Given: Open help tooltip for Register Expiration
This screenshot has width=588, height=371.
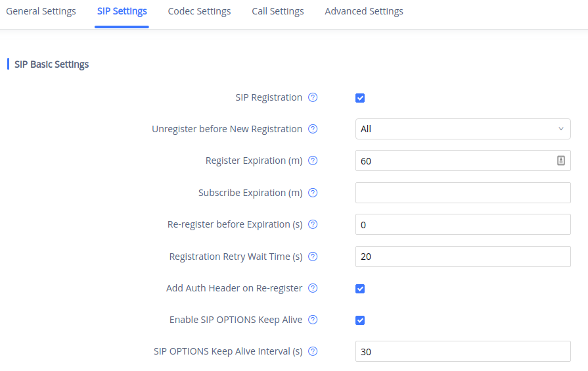Looking at the screenshot, I should [x=313, y=161].
